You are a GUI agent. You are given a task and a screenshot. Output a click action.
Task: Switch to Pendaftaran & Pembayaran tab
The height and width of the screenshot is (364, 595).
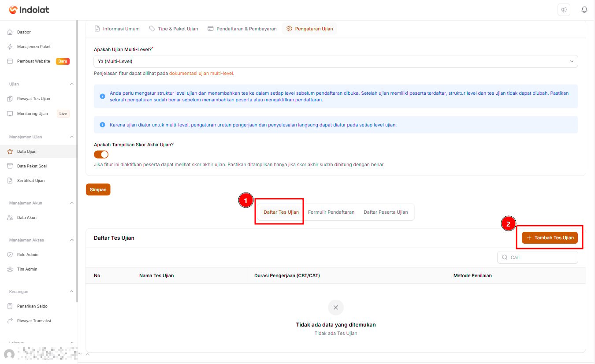(x=242, y=29)
